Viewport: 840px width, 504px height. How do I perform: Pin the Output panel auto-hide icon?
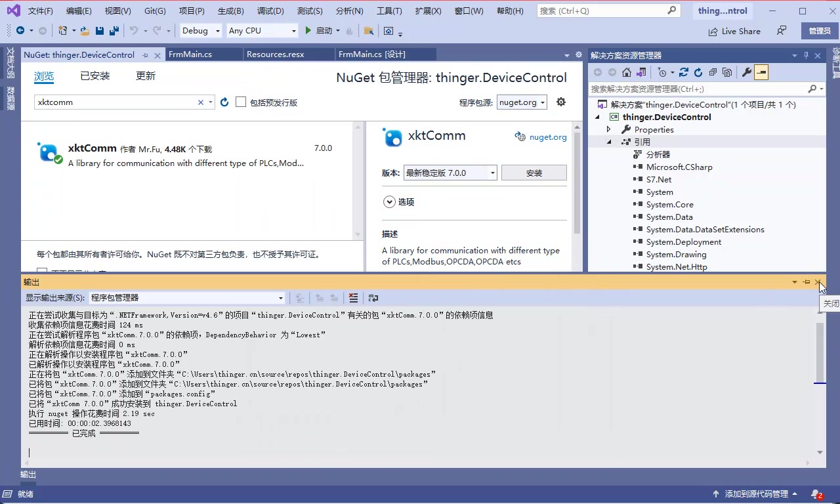[807, 282]
